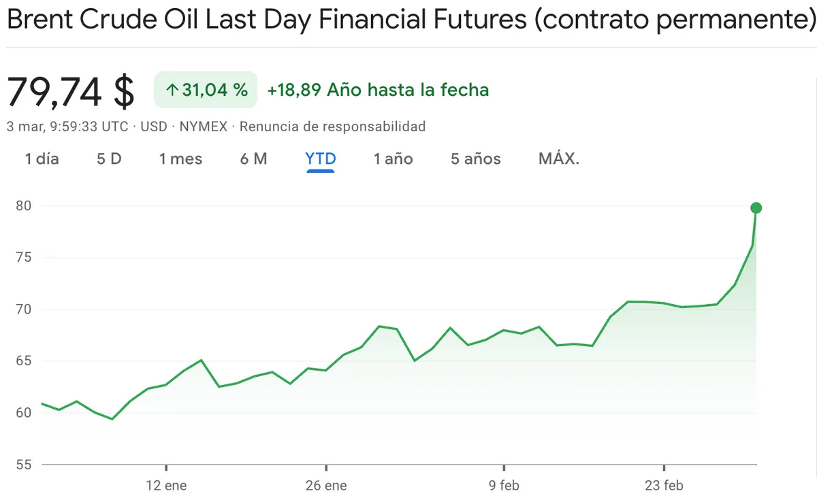Open the MÁX. range view
The width and height of the screenshot is (817, 504).
pyautogui.click(x=559, y=159)
